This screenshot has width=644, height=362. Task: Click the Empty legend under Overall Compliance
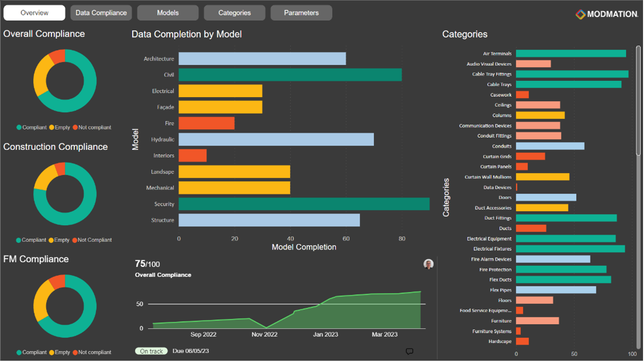pyautogui.click(x=60, y=127)
